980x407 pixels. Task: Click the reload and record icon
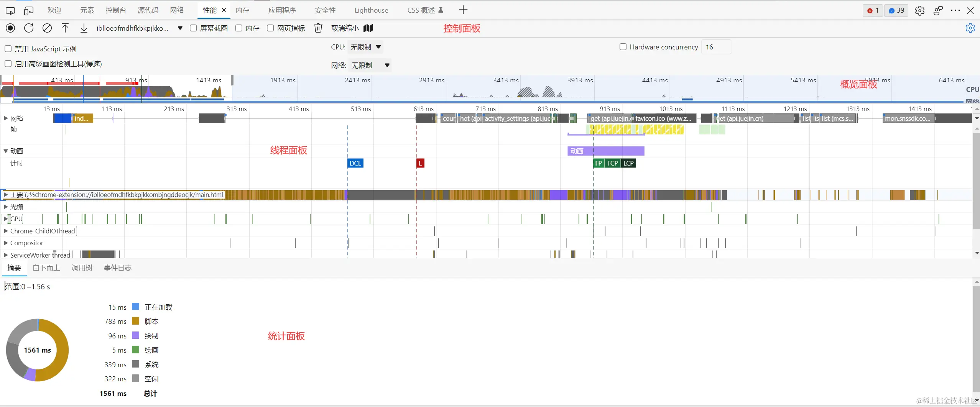(x=29, y=28)
